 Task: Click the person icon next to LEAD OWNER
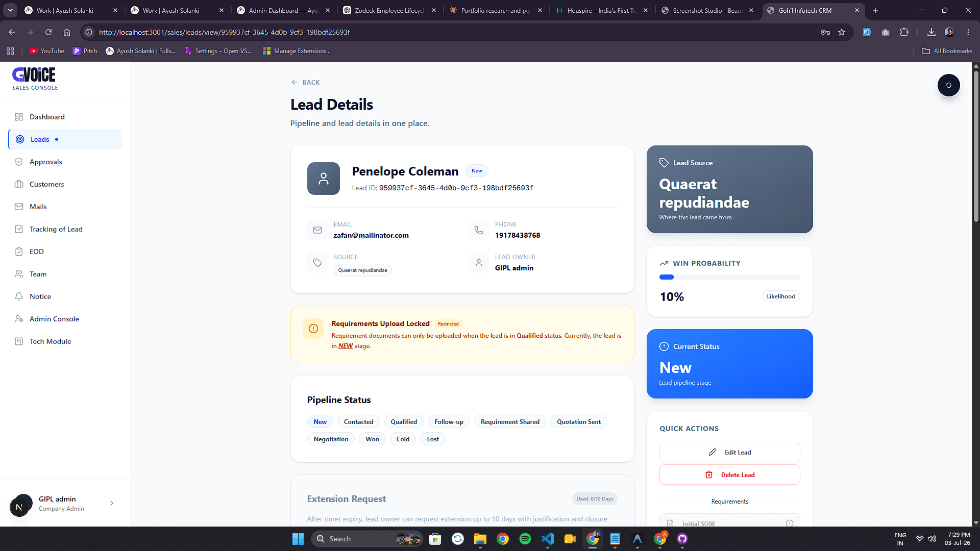pos(479,263)
